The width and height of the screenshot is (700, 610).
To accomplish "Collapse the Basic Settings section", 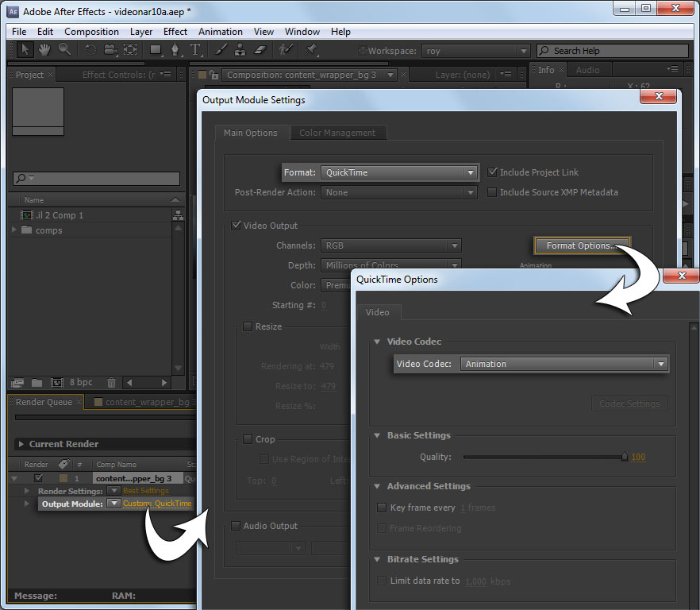I will point(377,435).
